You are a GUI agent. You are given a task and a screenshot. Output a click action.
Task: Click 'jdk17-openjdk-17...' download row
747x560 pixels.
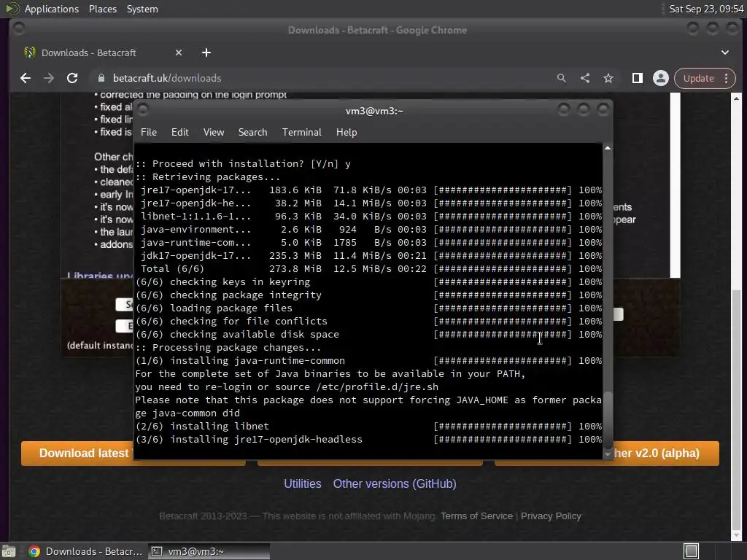368,256
